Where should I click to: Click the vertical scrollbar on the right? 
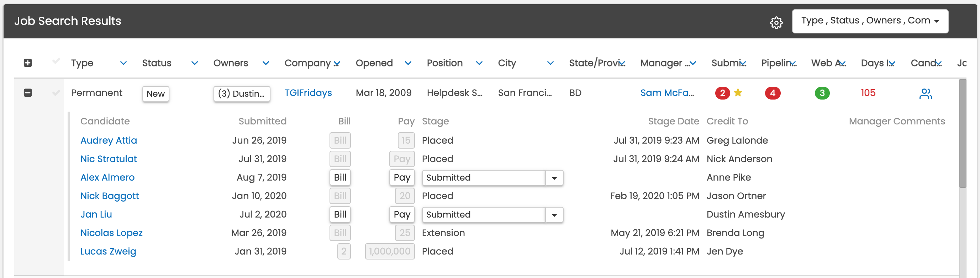[x=963, y=133]
